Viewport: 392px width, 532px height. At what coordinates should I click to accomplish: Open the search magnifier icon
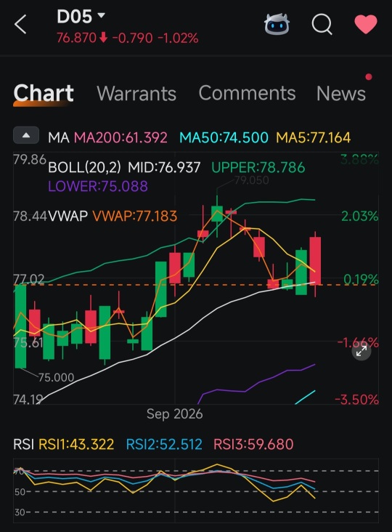click(x=322, y=25)
